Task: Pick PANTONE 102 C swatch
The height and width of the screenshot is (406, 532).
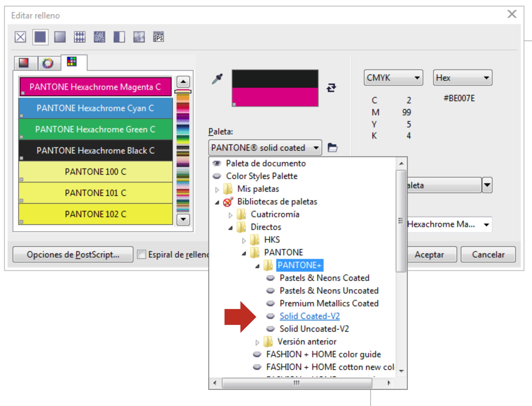Action: [95, 214]
